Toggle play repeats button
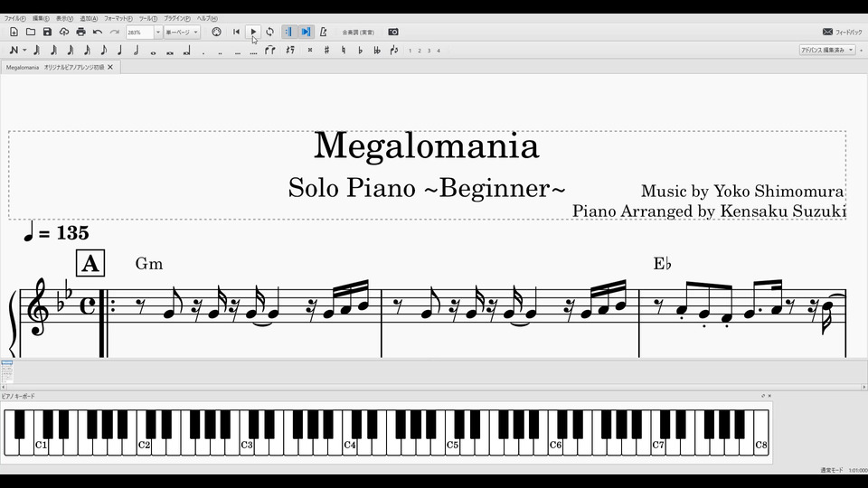The width and height of the screenshot is (868, 488). tap(288, 33)
